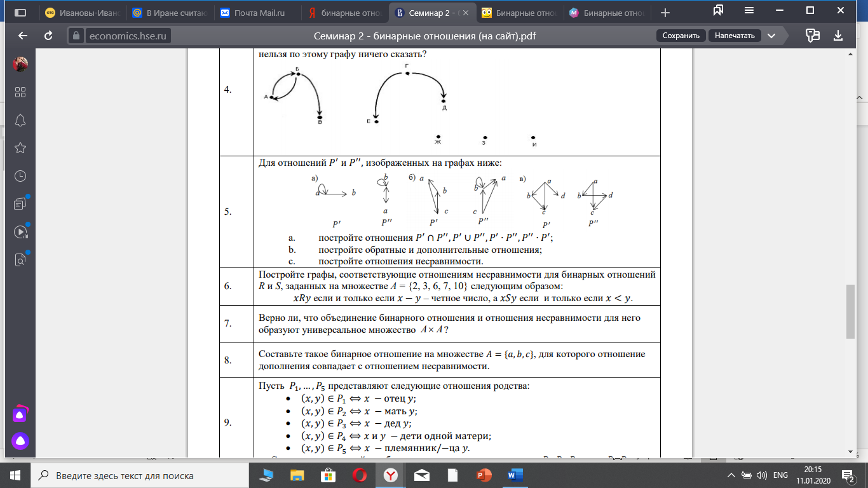The width and height of the screenshot is (868, 488).
Task: Click the bullet line ending 'отец y;'
Action: tap(358, 398)
